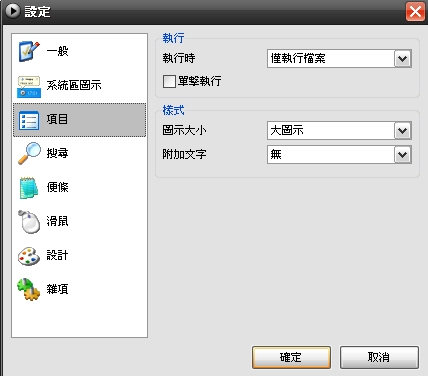Click the play icon in title bar
This screenshot has width=428, height=376.
(x=13, y=11)
